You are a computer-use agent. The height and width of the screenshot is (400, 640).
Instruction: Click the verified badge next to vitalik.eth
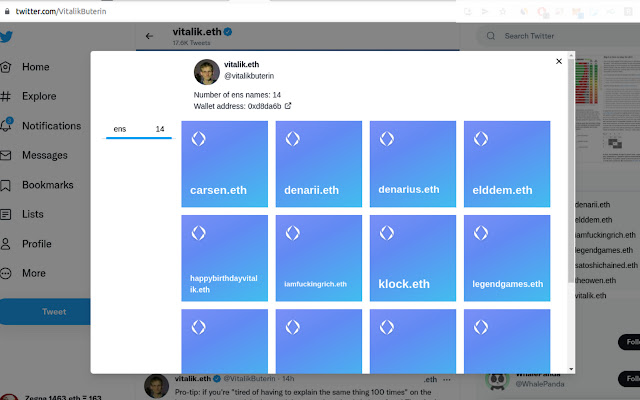(228, 31)
